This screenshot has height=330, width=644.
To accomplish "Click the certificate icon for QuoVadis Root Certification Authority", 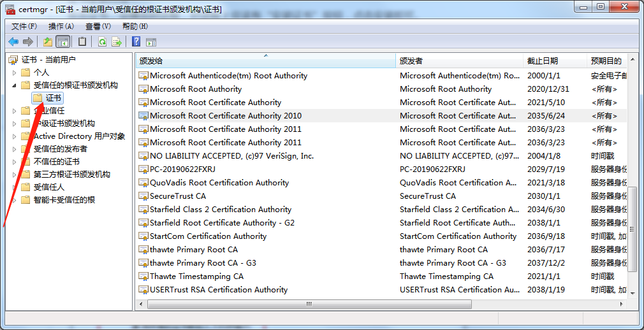I will [143, 183].
